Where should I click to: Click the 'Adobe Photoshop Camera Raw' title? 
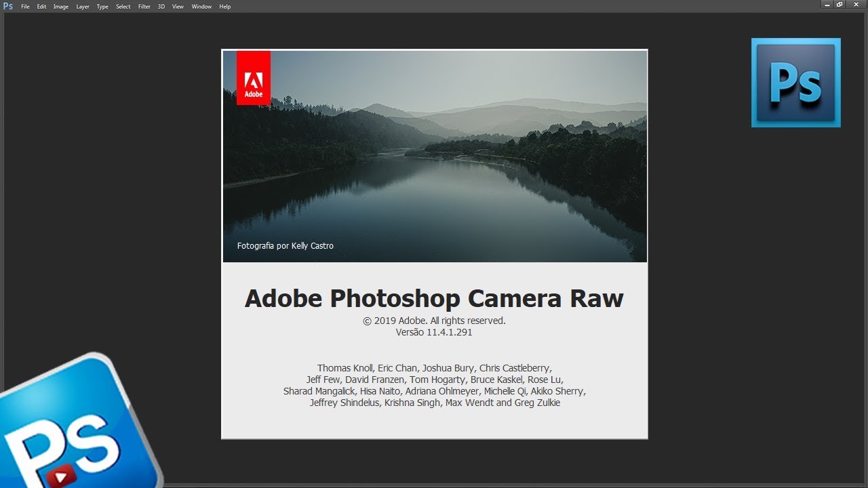(434, 299)
